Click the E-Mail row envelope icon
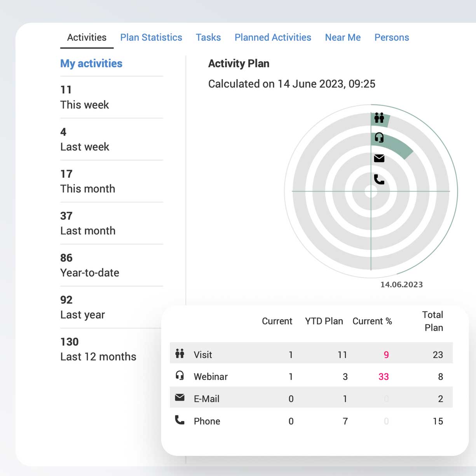Viewport: 476px width, 476px height. [180, 398]
